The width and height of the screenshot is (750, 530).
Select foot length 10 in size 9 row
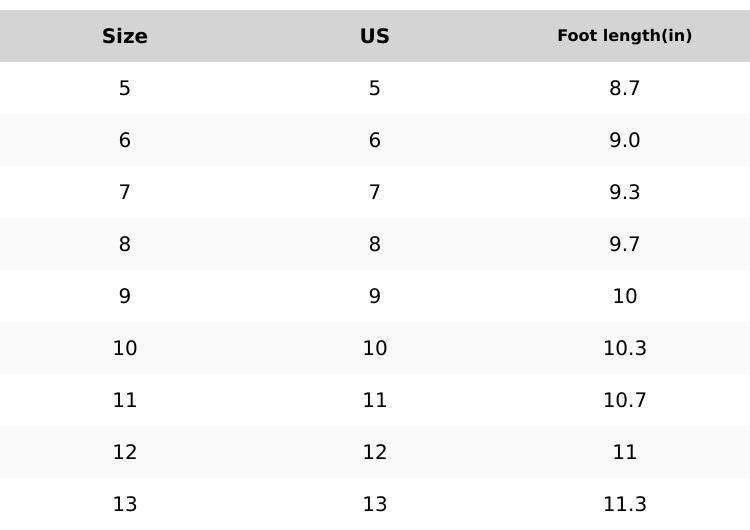[624, 297]
